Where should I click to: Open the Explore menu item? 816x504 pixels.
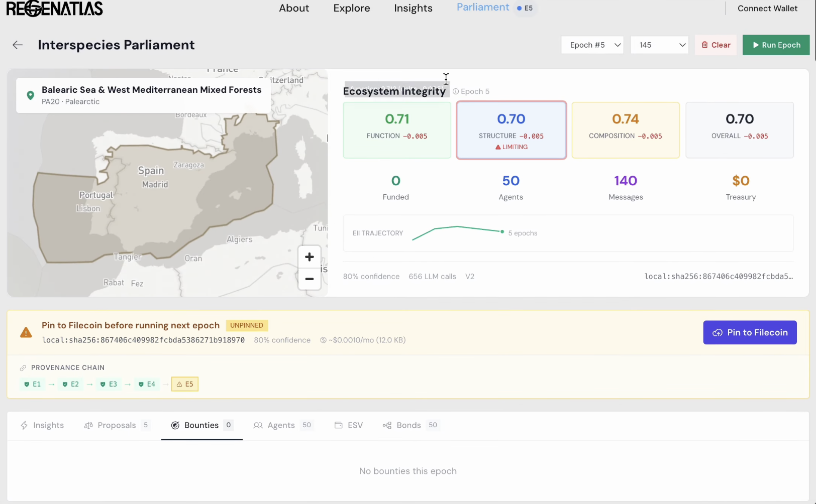click(351, 8)
